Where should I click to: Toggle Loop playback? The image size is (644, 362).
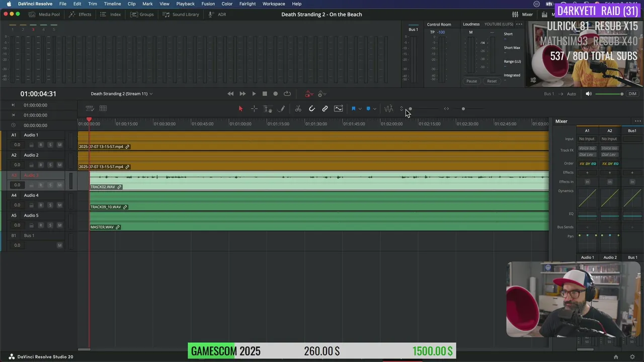(x=287, y=94)
